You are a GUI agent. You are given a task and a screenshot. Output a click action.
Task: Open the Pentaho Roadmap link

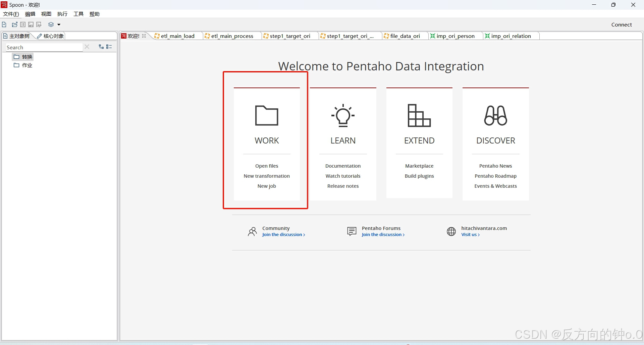496,176
